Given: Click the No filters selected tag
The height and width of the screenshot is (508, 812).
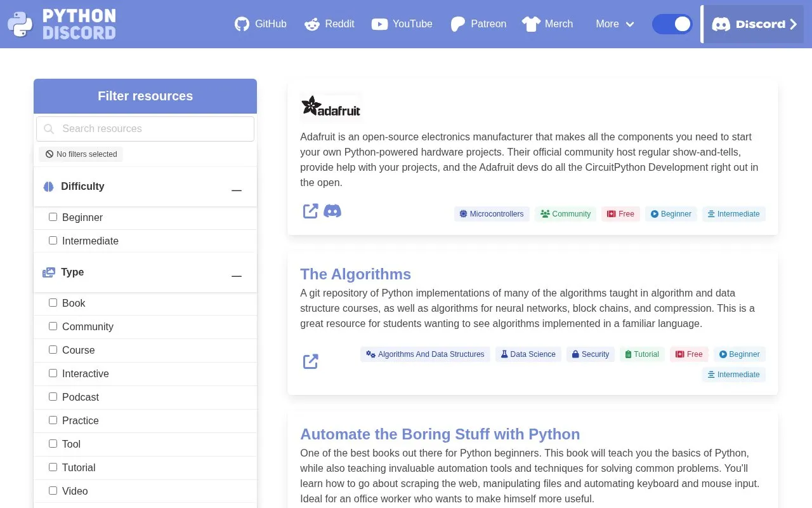Looking at the screenshot, I should point(81,154).
